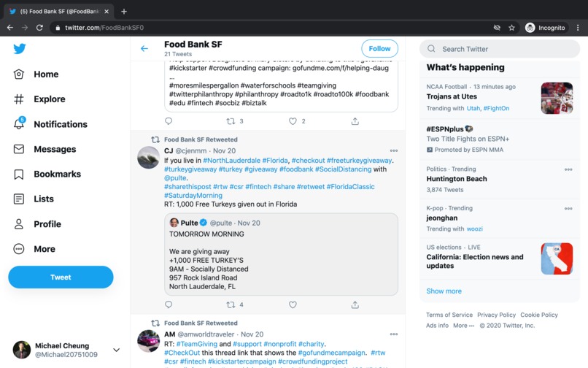Open the #NorthLauderdale hashtag
Image resolution: width=588 pixels, height=368 pixels.
tap(231, 161)
